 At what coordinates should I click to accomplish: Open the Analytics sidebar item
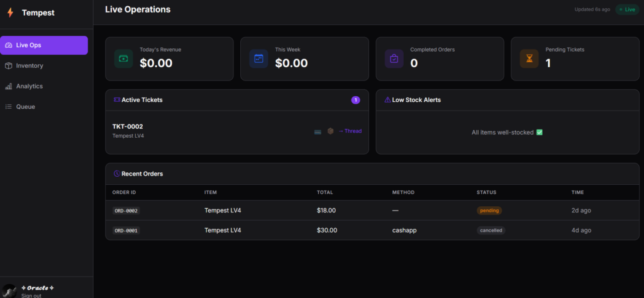(x=44, y=86)
